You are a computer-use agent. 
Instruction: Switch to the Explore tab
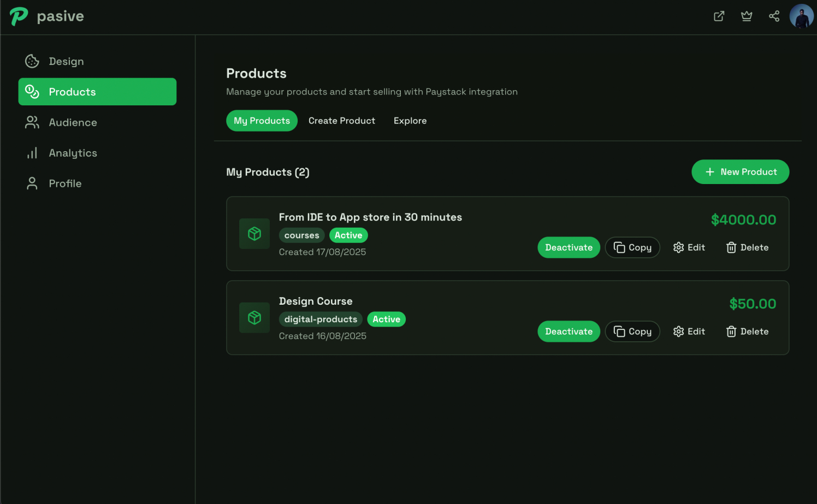click(410, 121)
